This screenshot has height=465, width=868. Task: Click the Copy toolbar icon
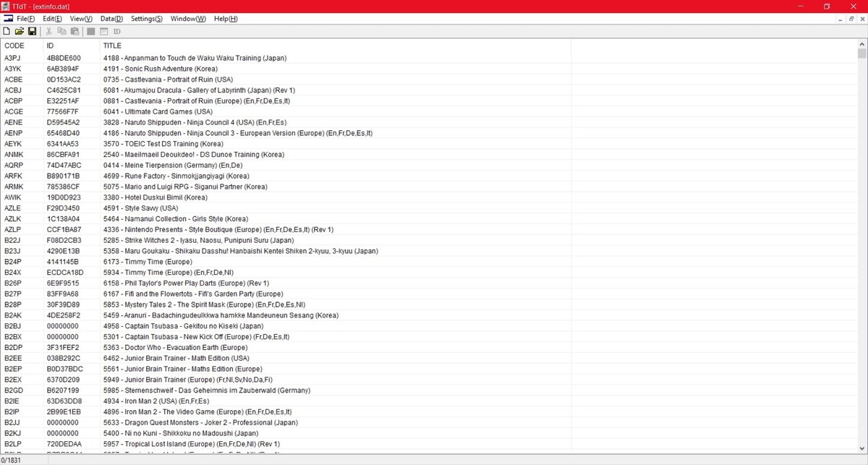61,32
